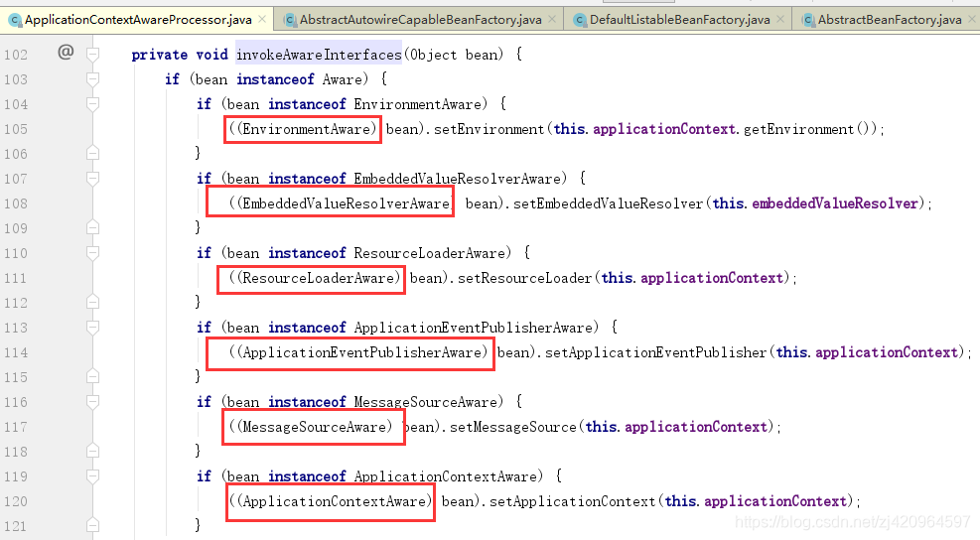This screenshot has height=540, width=980.
Task: Close AbstractAutowireCapableBeanFactory.java tab
Action: pos(552,20)
